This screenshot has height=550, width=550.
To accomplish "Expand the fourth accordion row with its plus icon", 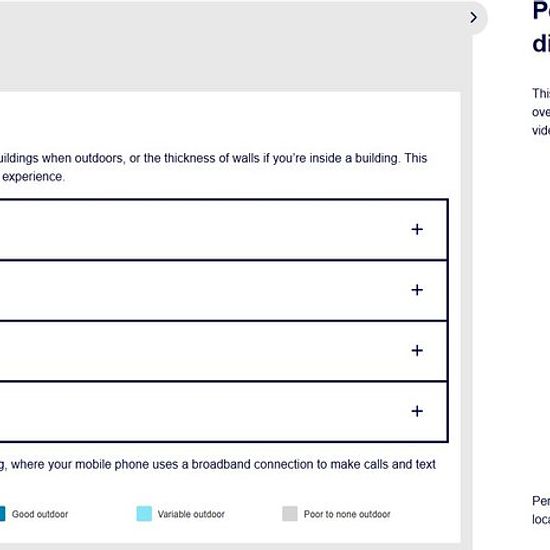I will 417,411.
